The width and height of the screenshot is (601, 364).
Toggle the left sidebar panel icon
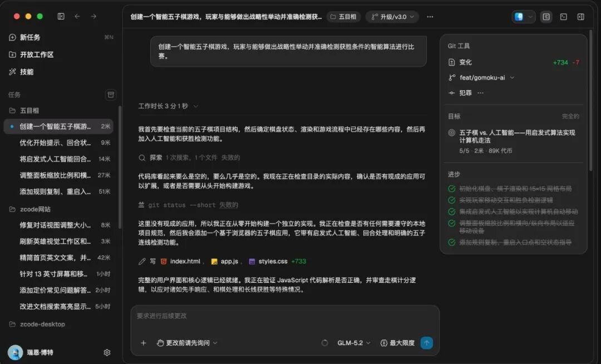coord(61,16)
